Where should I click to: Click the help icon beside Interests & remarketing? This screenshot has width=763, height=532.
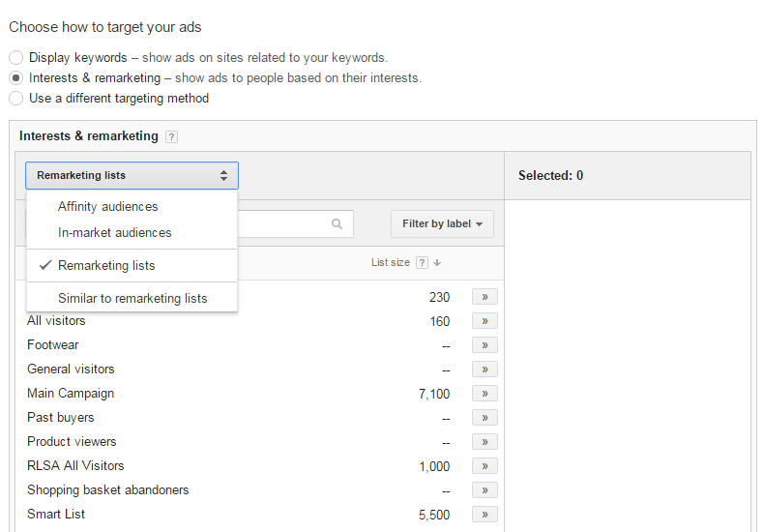point(171,137)
